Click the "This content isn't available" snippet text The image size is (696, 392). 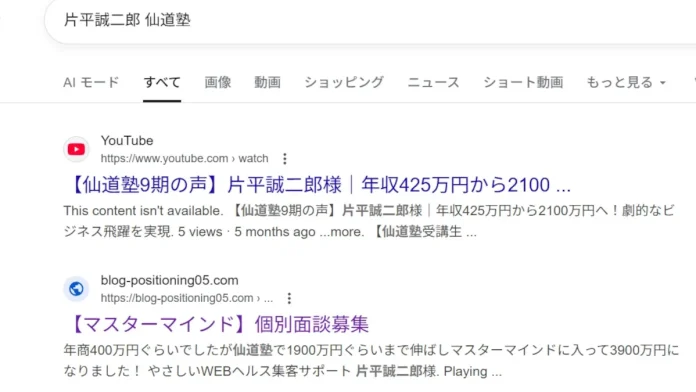[x=143, y=210]
